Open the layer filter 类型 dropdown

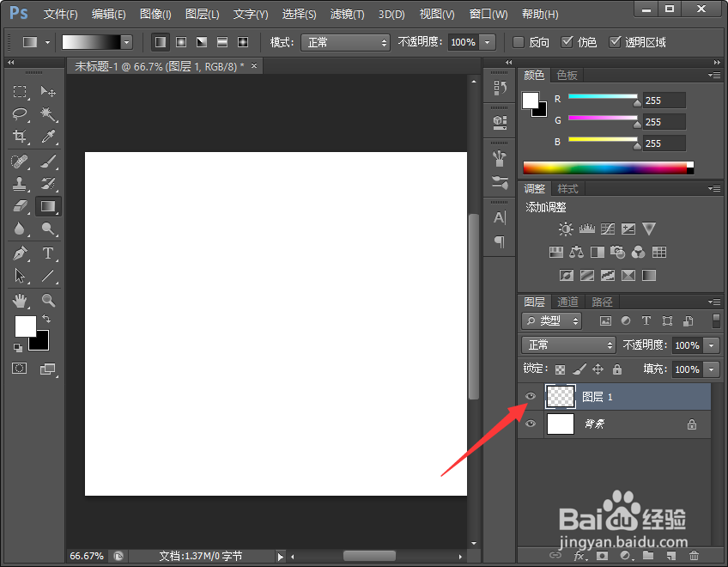[x=551, y=320]
